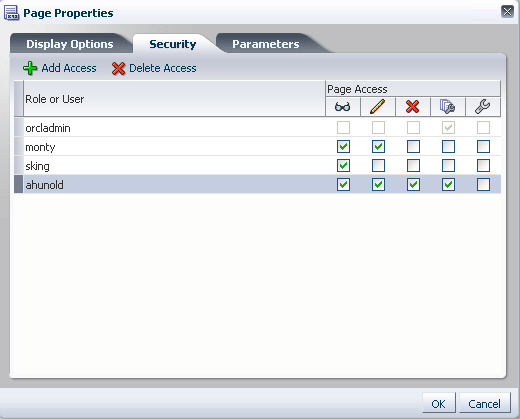Viewport: 520px width, 419px height.
Task: Close the Page Properties dialog
Action: [507, 12]
